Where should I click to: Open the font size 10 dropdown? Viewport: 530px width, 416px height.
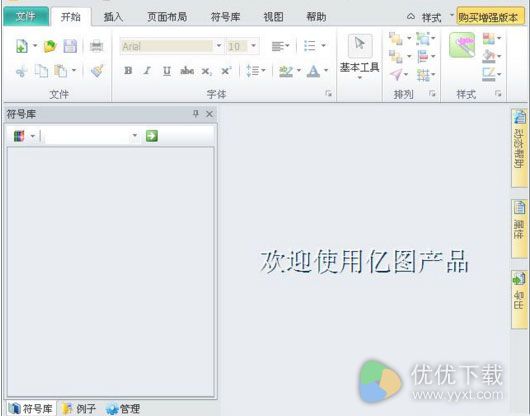(254, 46)
